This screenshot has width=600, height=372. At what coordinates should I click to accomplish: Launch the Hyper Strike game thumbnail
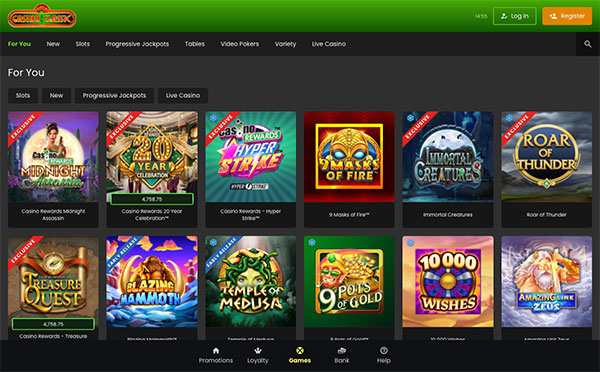click(251, 157)
